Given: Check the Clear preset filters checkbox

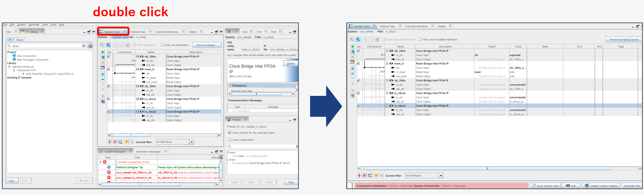Looking at the screenshot, I should 229,140.
